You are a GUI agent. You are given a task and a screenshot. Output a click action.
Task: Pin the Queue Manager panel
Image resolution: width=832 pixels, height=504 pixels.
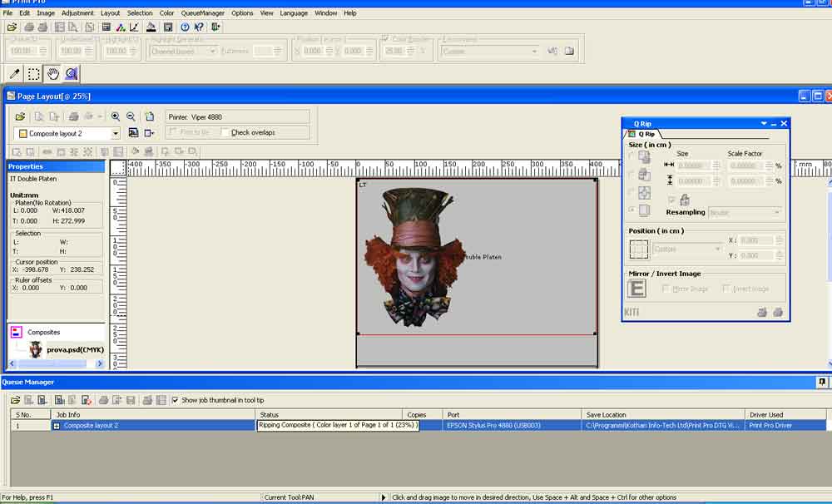pos(822,382)
